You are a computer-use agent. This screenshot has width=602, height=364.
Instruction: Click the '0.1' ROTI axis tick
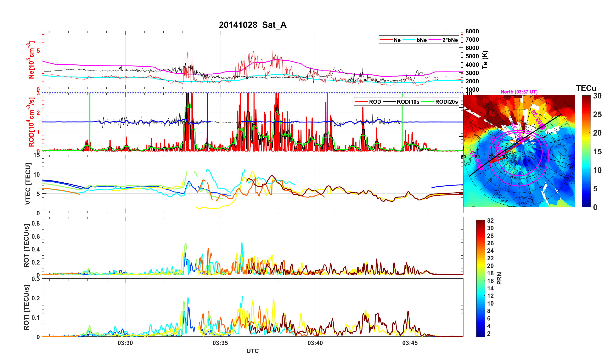[36, 318]
